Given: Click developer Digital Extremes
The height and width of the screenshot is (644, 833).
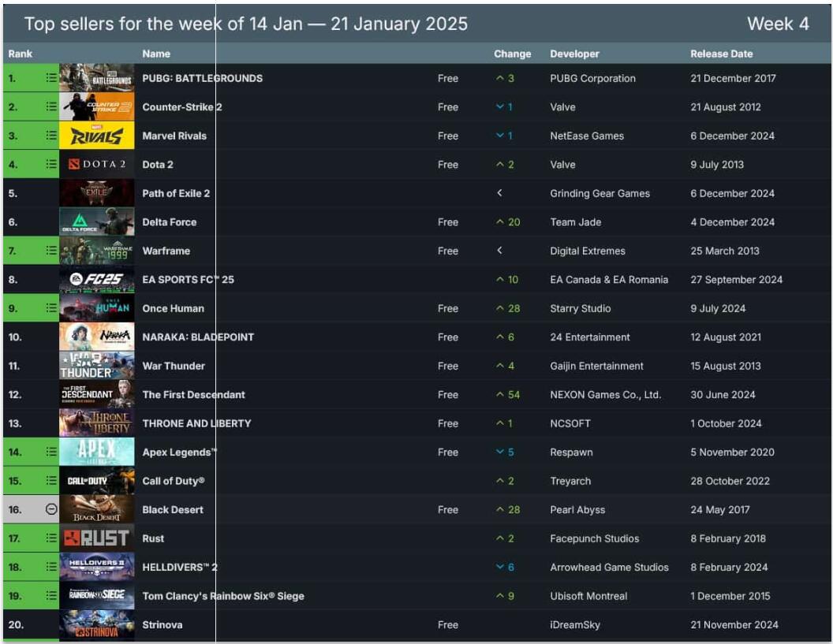Looking at the screenshot, I should (x=588, y=251).
